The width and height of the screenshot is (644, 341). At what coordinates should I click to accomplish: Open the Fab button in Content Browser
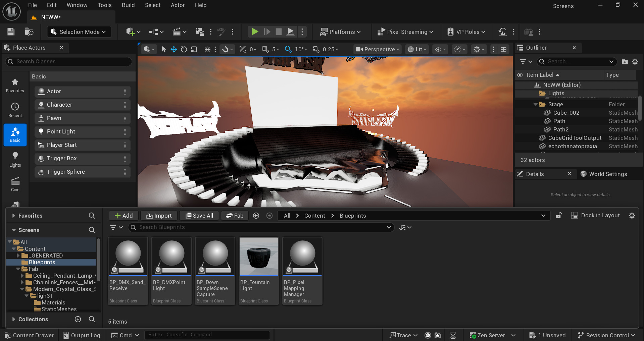point(235,216)
